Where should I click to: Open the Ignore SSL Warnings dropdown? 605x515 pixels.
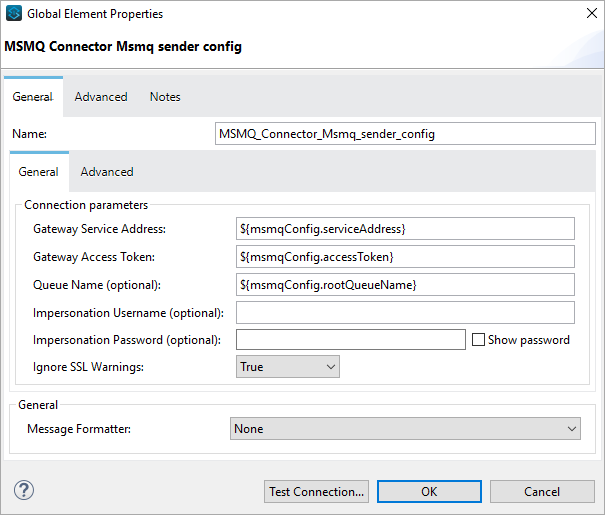tap(288, 367)
